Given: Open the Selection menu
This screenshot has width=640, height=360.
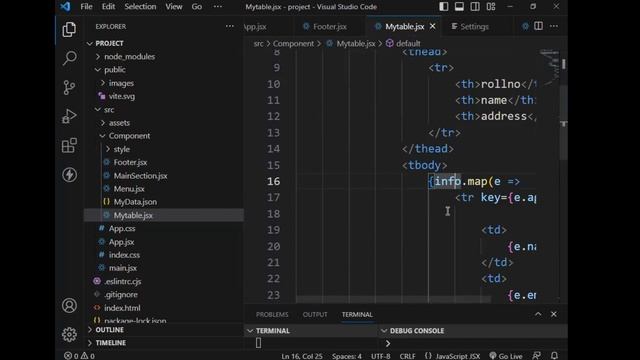Looking at the screenshot, I should point(140,7).
